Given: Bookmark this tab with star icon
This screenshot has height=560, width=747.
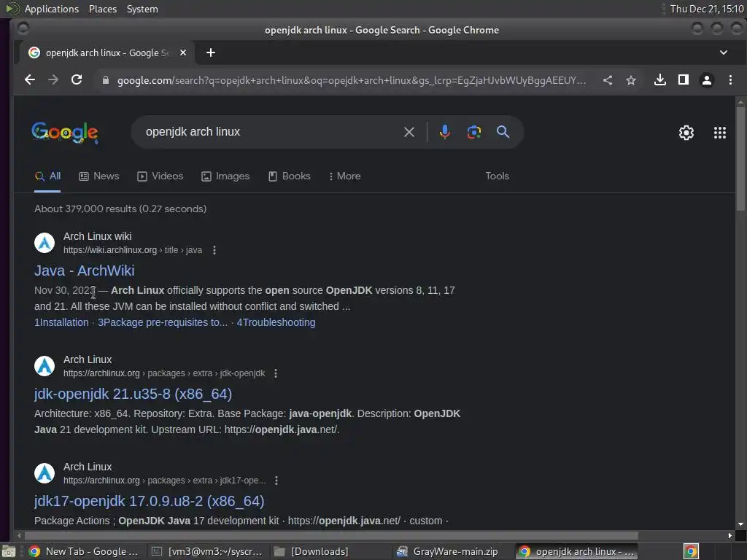Looking at the screenshot, I should click(x=631, y=80).
